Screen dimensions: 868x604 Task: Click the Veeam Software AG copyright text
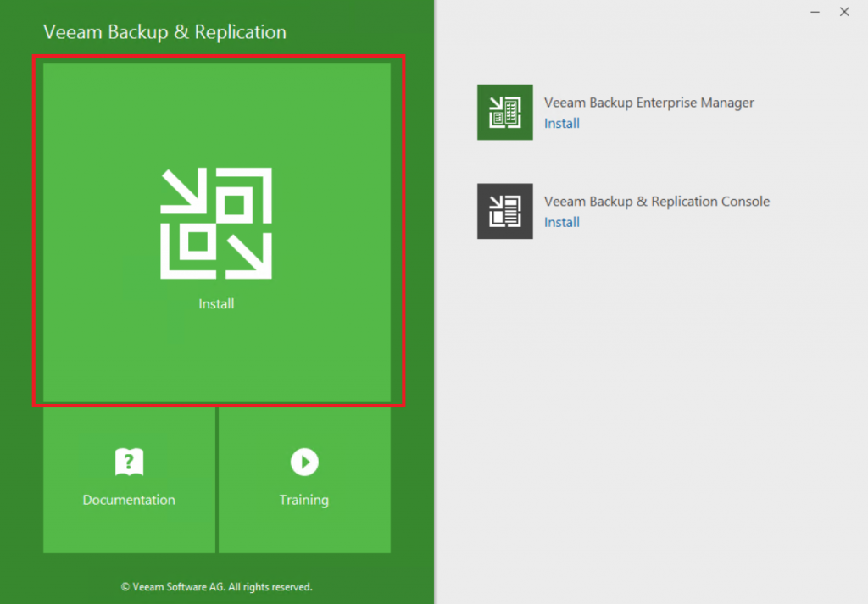216,587
